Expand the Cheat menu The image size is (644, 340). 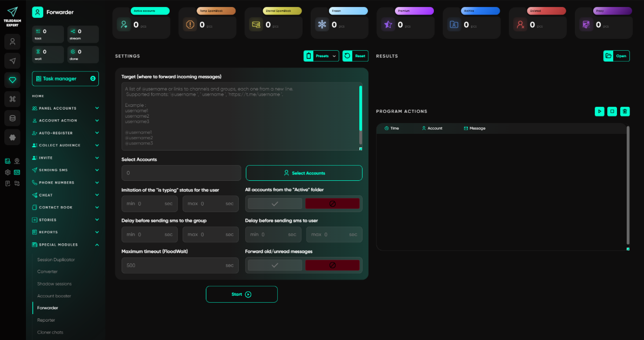click(65, 195)
